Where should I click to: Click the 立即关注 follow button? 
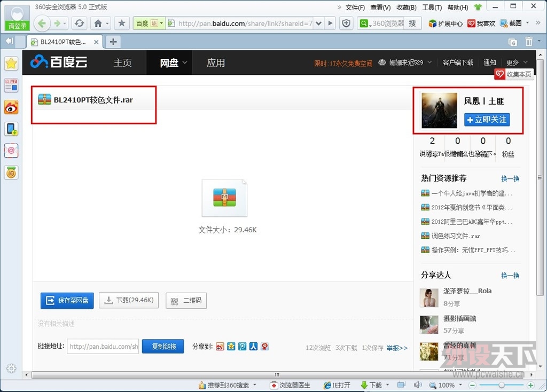(487, 120)
